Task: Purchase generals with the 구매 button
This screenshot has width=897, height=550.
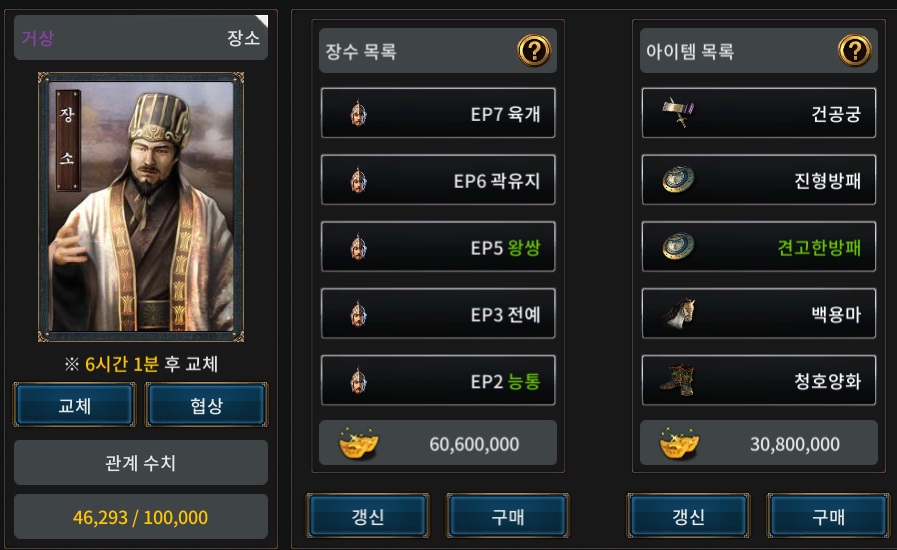Action: point(508,516)
